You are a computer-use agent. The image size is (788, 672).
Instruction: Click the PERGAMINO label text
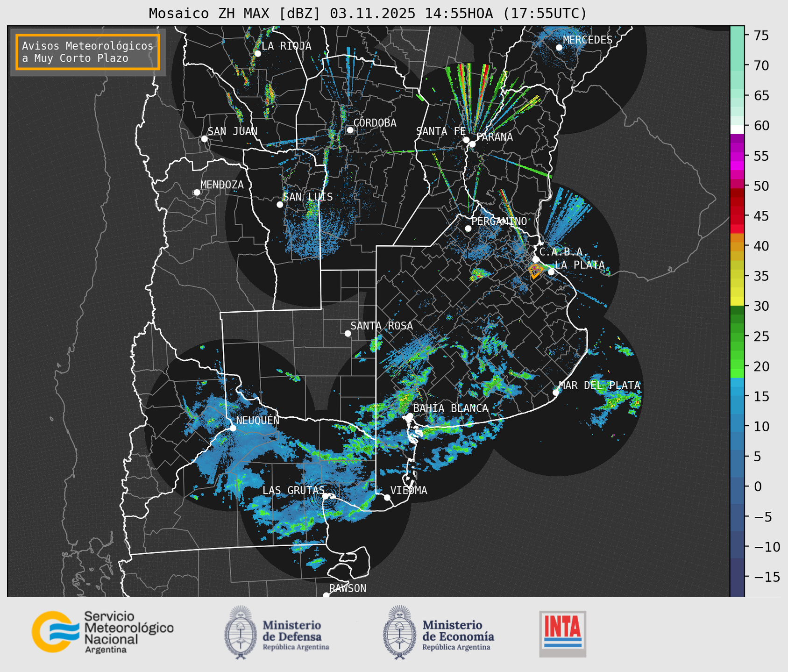(499, 221)
